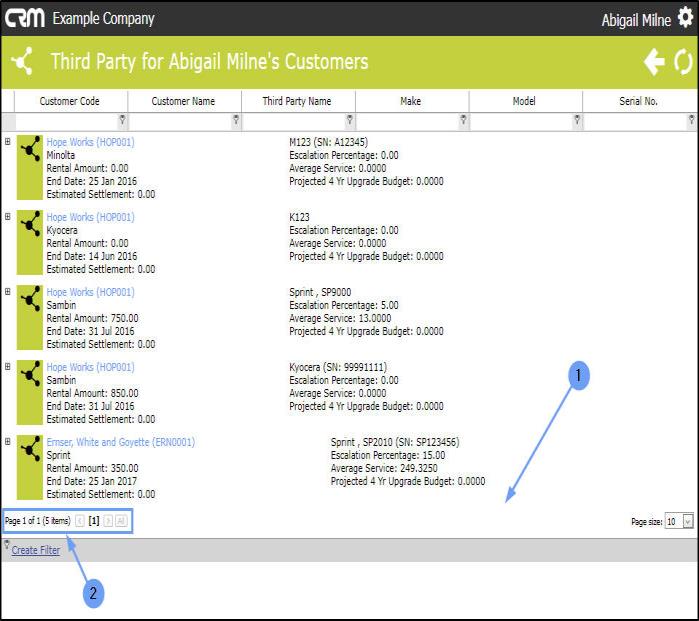Sort by Customer Name column header
Viewport: 699px width, 621px height.
click(x=183, y=101)
